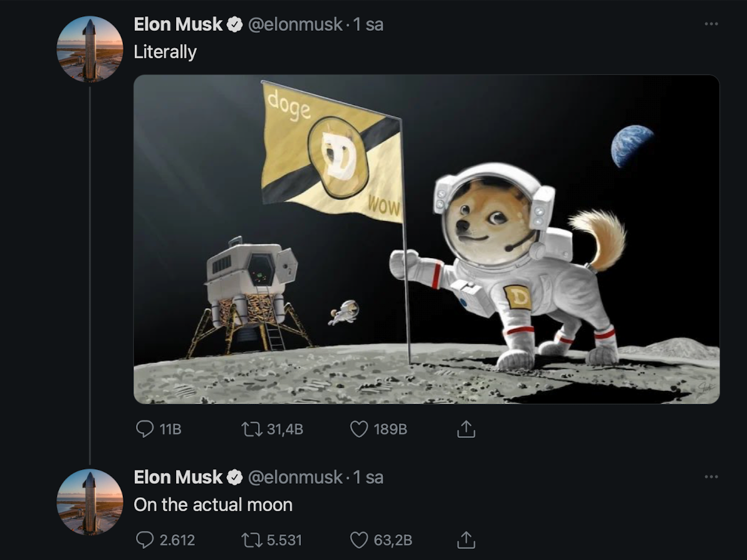Open more options for the "Literally" tweet
747x560 pixels.
pos(710,24)
